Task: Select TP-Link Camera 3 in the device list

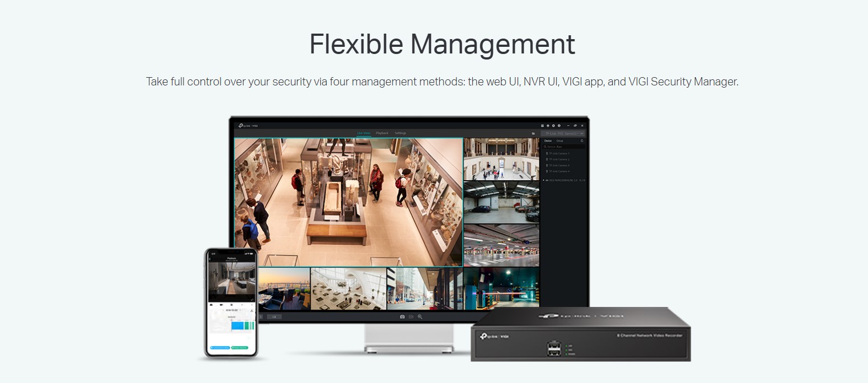Action: click(558, 165)
